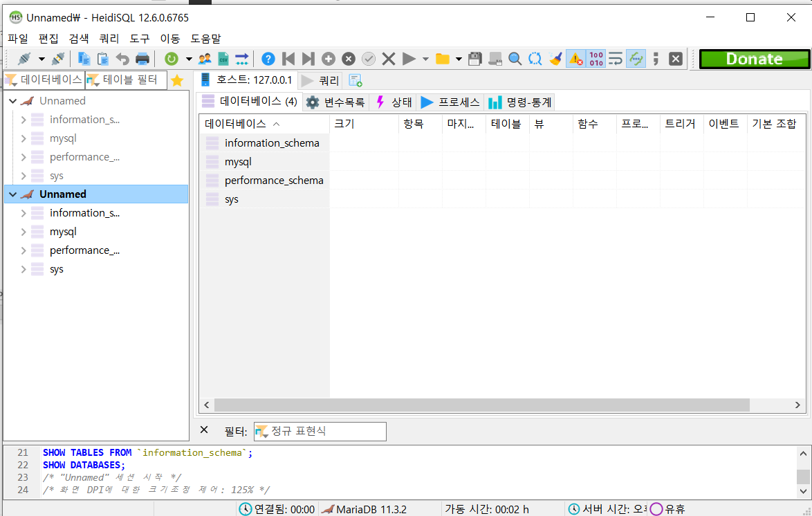The width and height of the screenshot is (812, 516).
Task: Click the new query tab icon
Action: pyautogui.click(x=356, y=81)
